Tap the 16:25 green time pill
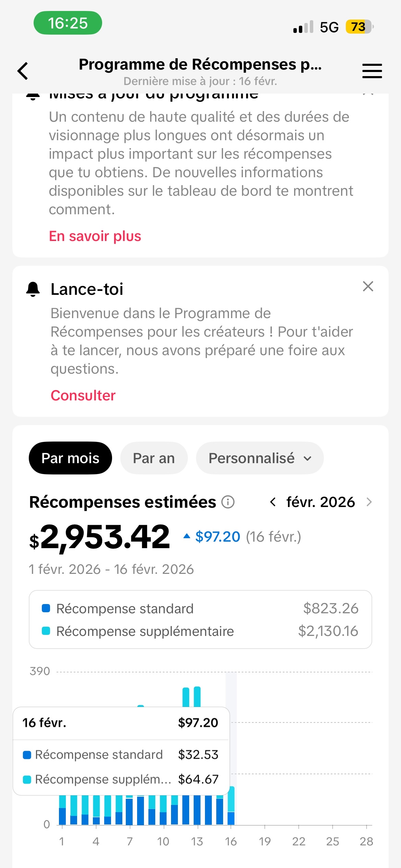The height and width of the screenshot is (868, 401). pyautogui.click(x=68, y=23)
